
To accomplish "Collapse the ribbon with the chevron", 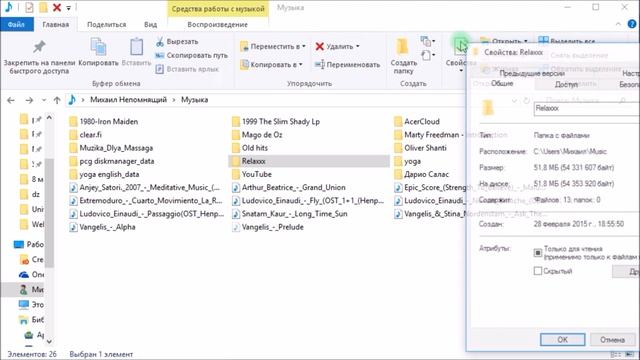I will tap(618, 24).
